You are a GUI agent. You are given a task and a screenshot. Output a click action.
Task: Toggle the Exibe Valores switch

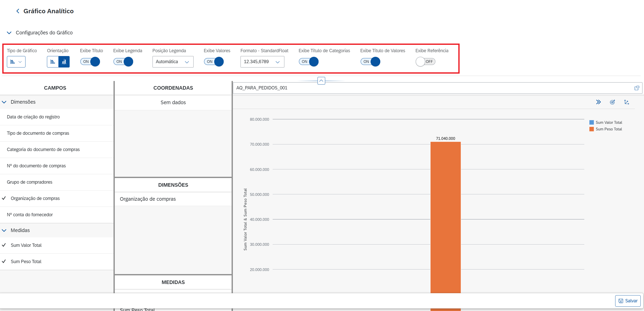coord(214,62)
